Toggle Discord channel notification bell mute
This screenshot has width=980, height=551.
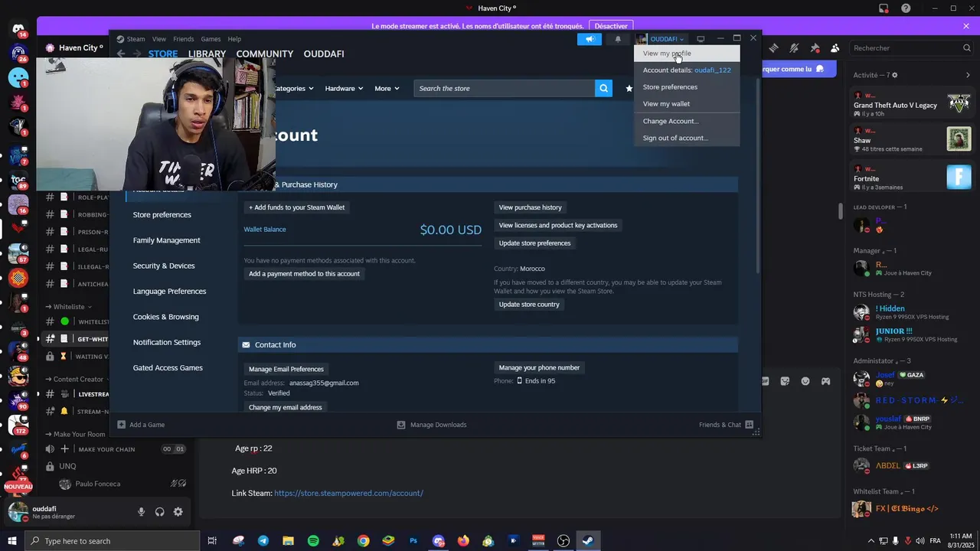[x=794, y=47]
